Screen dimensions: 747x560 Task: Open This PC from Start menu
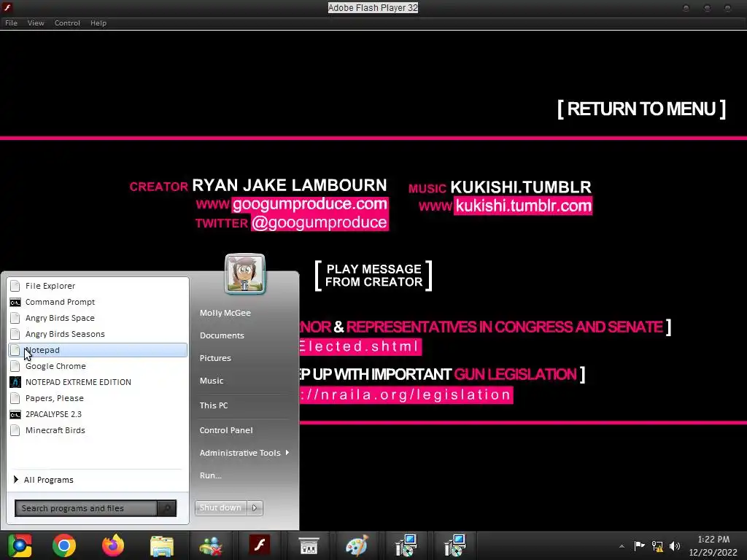pyautogui.click(x=214, y=405)
